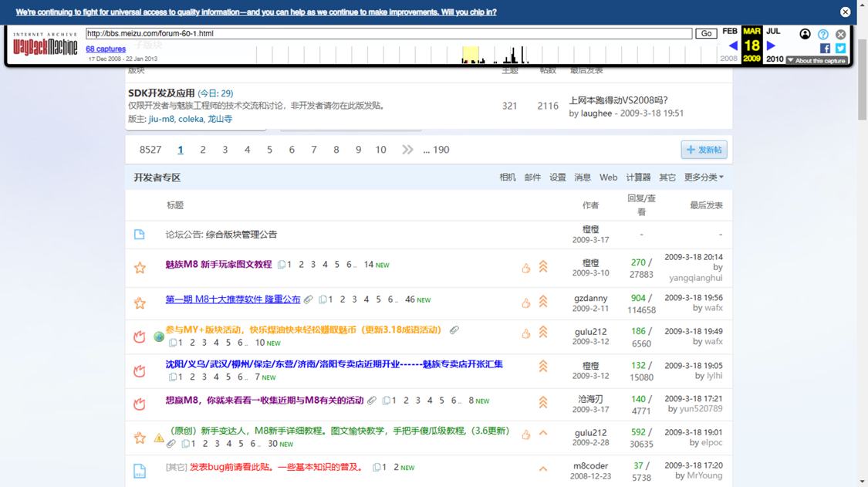Expand the 更多分类 dropdown
Image resolution: width=868 pixels, height=487 pixels.
(704, 178)
